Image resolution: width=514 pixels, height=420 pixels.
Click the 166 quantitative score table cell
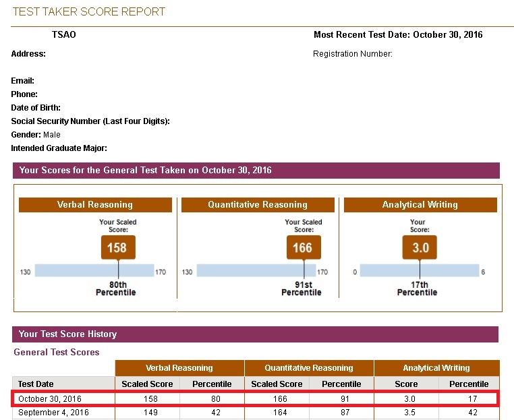[281, 399]
